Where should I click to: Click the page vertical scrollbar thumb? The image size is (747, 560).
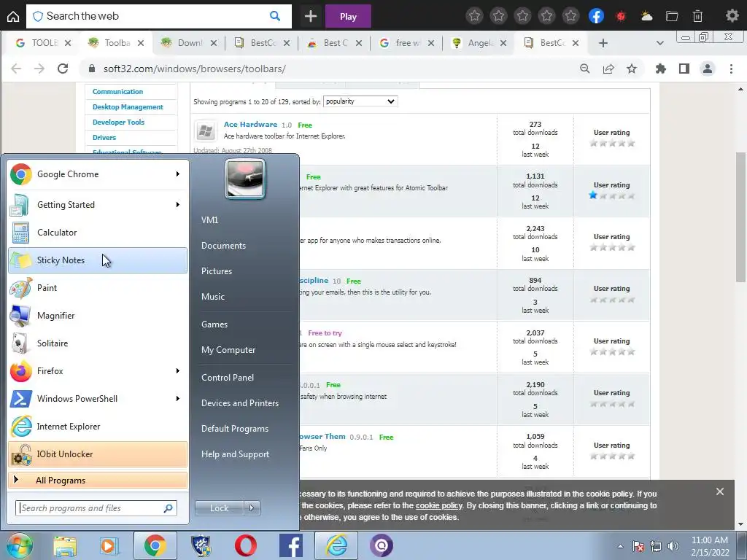741,217
